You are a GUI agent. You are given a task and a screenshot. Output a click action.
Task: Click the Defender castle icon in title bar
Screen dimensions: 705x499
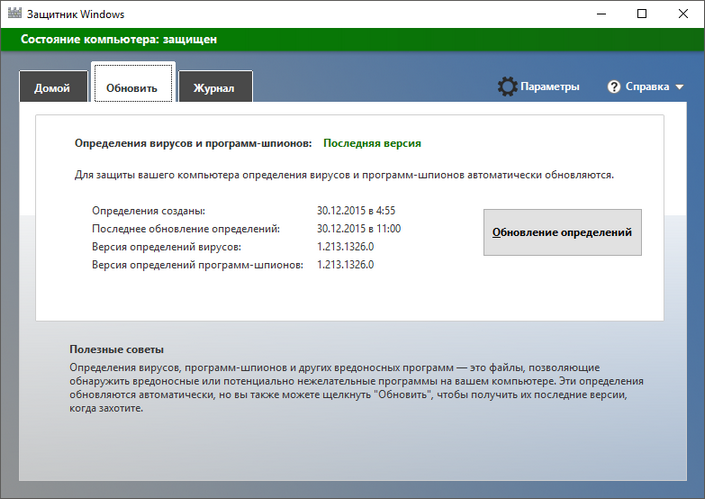[14, 13]
